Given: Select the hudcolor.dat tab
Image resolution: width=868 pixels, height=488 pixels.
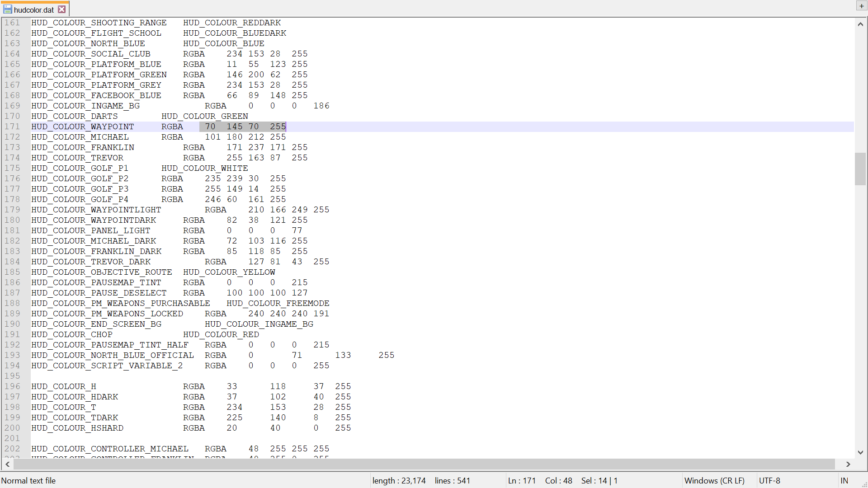Looking at the screenshot, I should point(34,9).
